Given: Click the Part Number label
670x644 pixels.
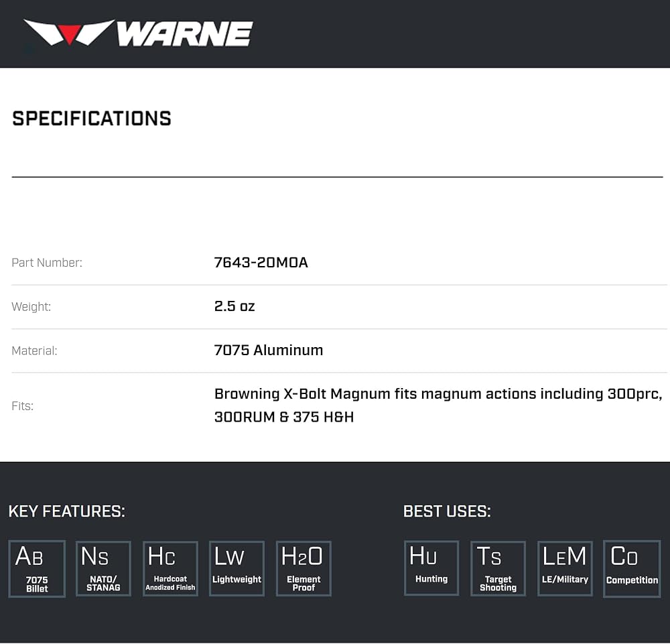Looking at the screenshot, I should tap(47, 263).
